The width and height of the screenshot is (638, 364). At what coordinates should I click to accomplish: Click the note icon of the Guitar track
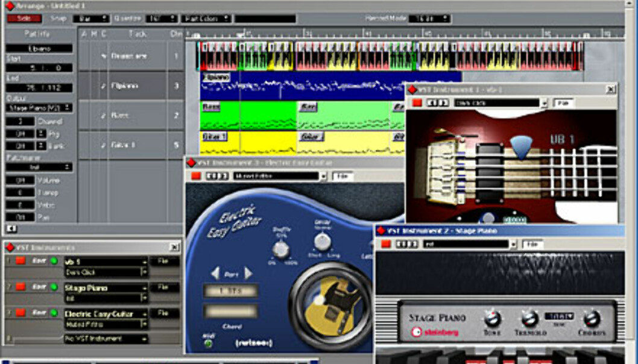pos(104,145)
